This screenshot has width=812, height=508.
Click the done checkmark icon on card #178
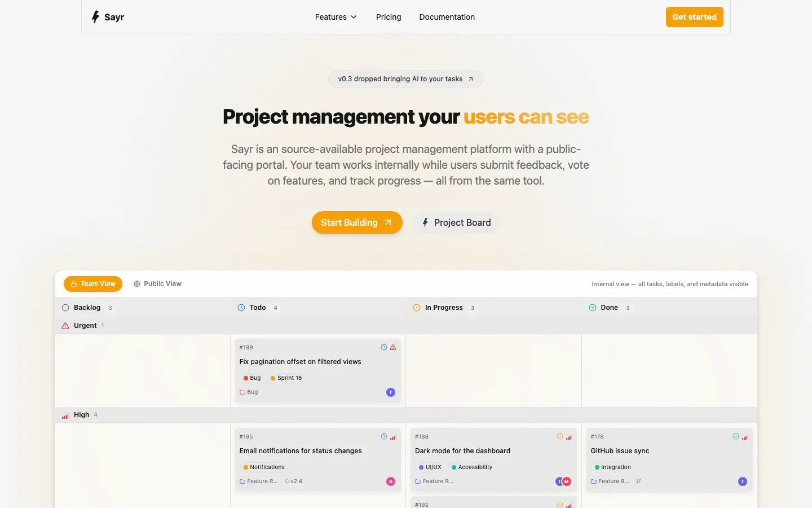pos(736,436)
